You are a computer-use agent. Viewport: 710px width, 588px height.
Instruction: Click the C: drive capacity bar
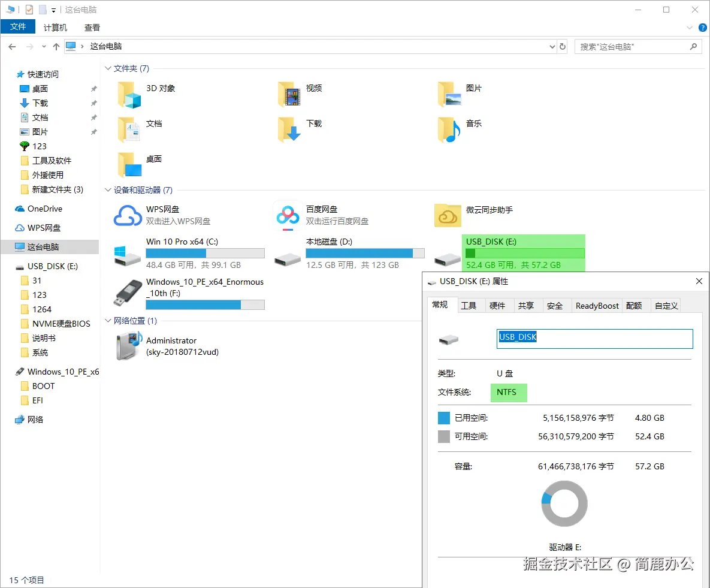tap(206, 252)
